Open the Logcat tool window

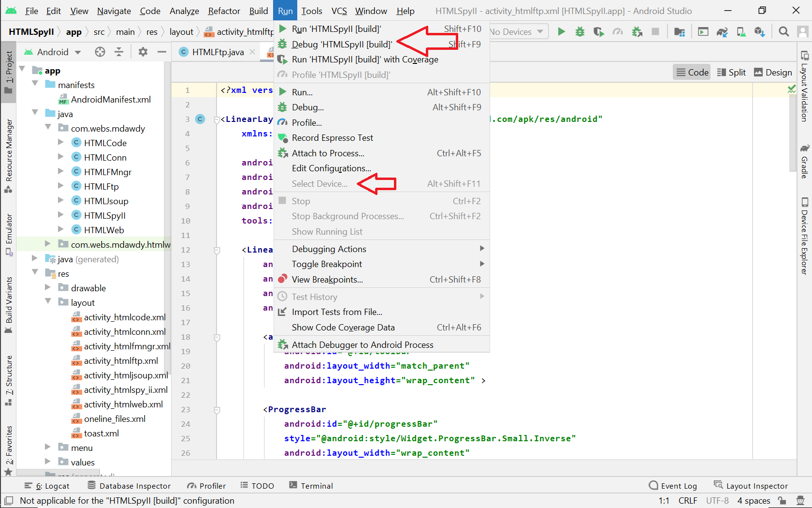(47, 486)
